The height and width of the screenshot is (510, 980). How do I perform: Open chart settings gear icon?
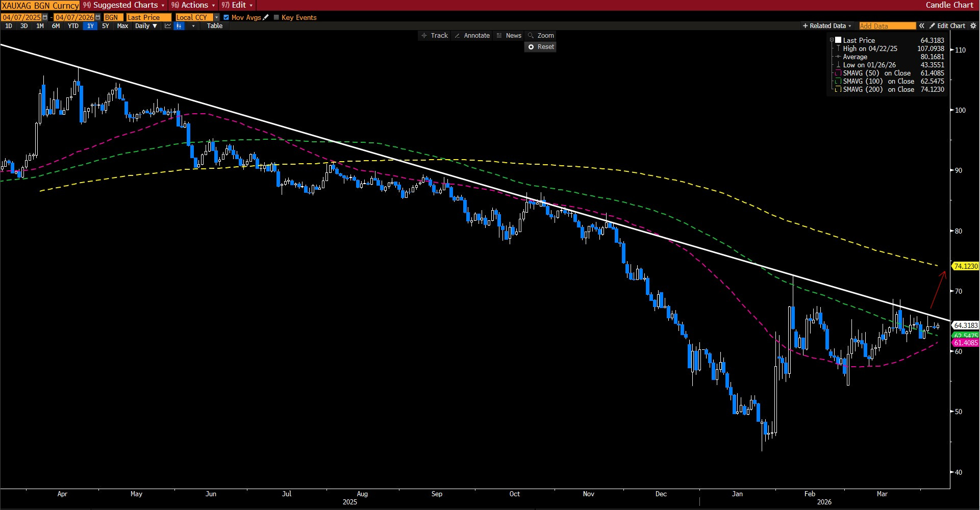973,26
